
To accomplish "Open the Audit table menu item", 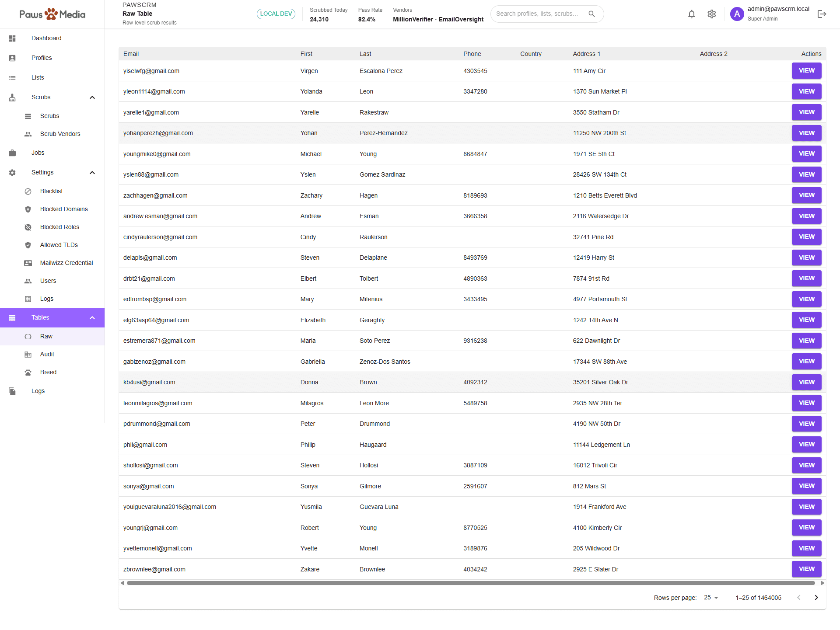I will (47, 355).
